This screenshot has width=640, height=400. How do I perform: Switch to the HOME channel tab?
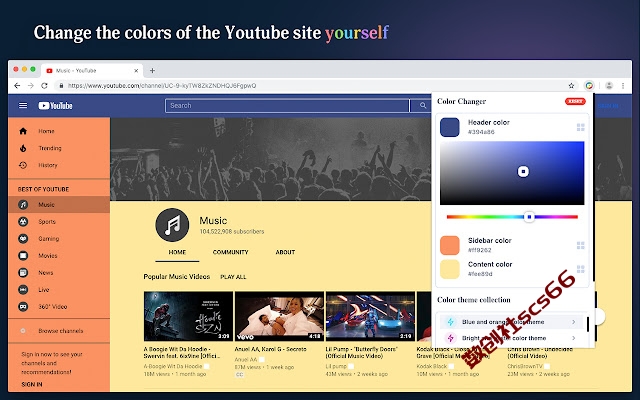(x=177, y=252)
